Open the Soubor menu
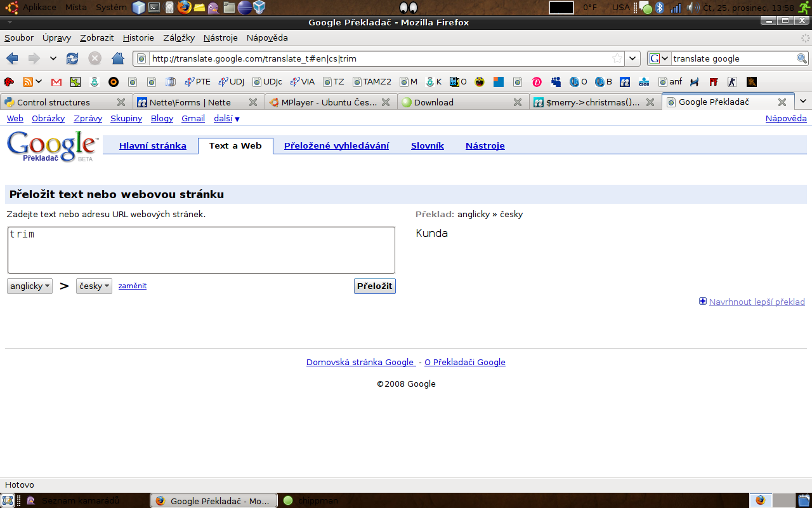 coord(19,37)
